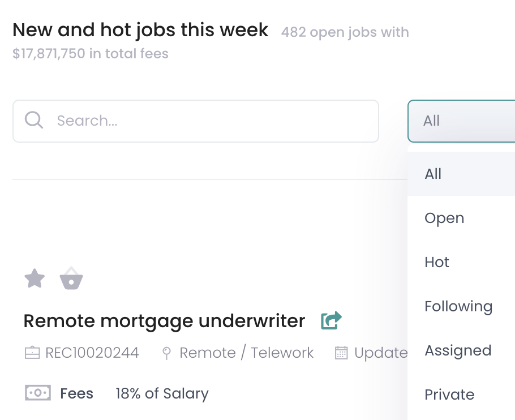Screen dimensions: 515x420
Task: Pick Following in the filter dropdown
Action: click(x=458, y=306)
